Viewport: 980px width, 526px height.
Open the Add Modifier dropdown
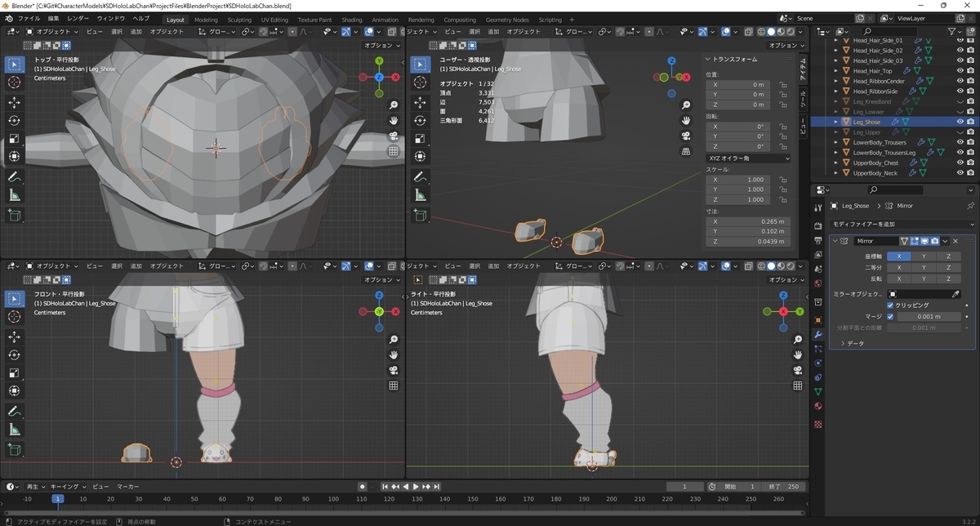click(x=902, y=224)
